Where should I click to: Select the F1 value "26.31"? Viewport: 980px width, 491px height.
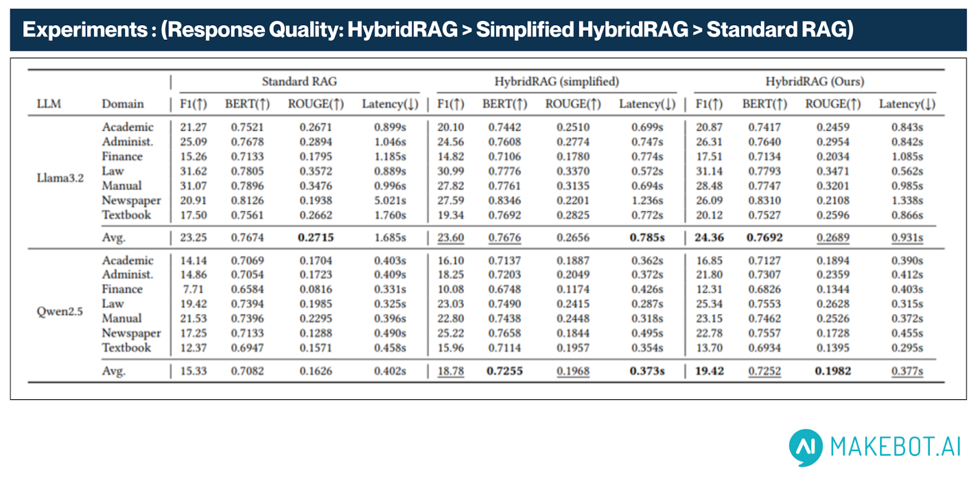pyautogui.click(x=709, y=142)
